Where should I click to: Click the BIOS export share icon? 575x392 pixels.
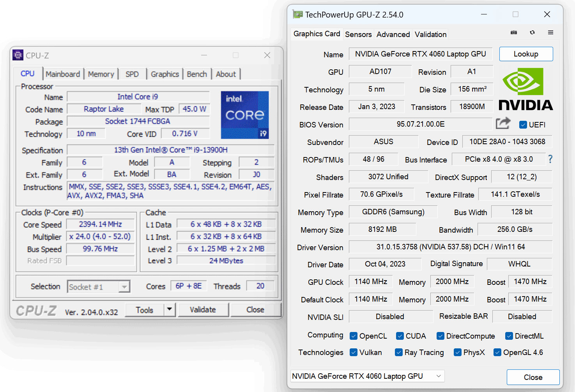tap(503, 123)
